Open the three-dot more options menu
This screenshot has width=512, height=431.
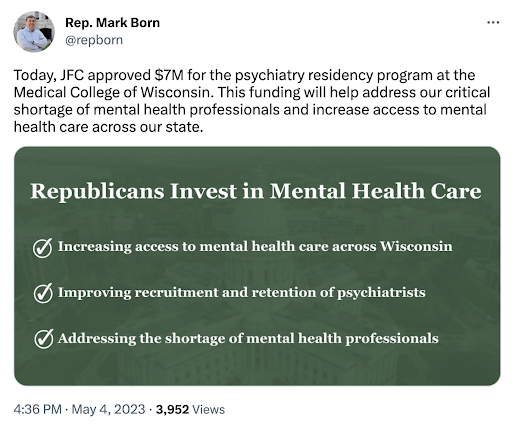click(493, 23)
